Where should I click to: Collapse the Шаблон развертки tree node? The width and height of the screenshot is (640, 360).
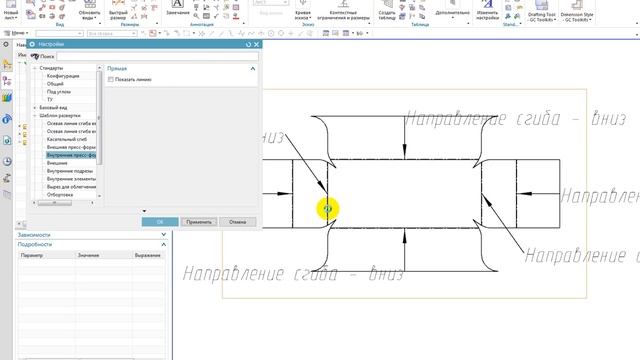pyautogui.click(x=35, y=116)
